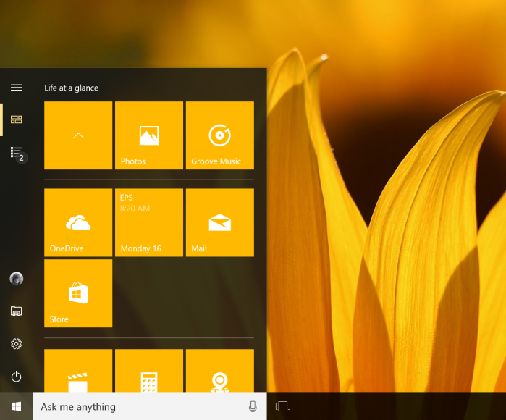
Task: Launch the Groove Music tile
Action: point(219,135)
